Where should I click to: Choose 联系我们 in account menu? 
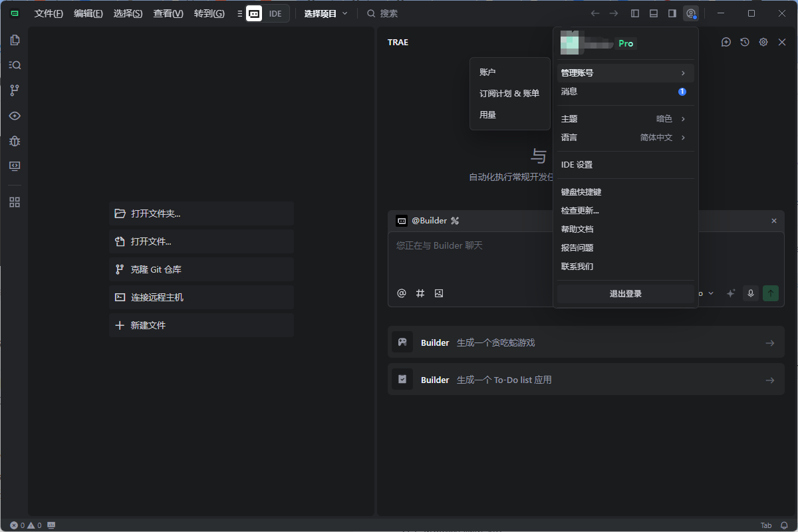point(625,267)
